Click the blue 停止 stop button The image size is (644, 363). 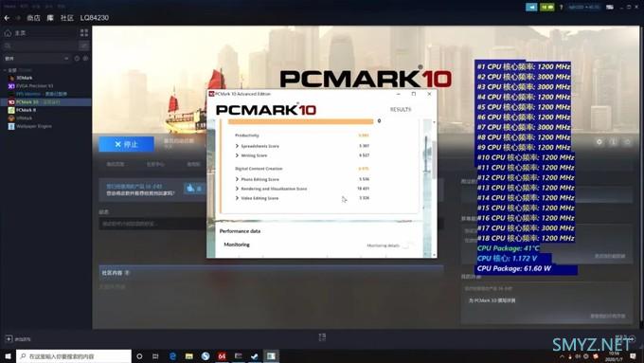(126, 144)
